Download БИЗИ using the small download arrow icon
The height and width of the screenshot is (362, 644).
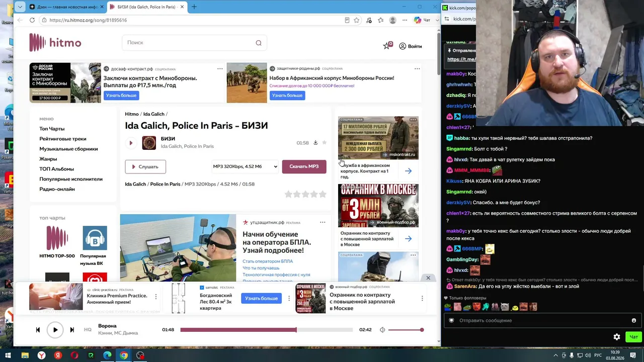[315, 143]
